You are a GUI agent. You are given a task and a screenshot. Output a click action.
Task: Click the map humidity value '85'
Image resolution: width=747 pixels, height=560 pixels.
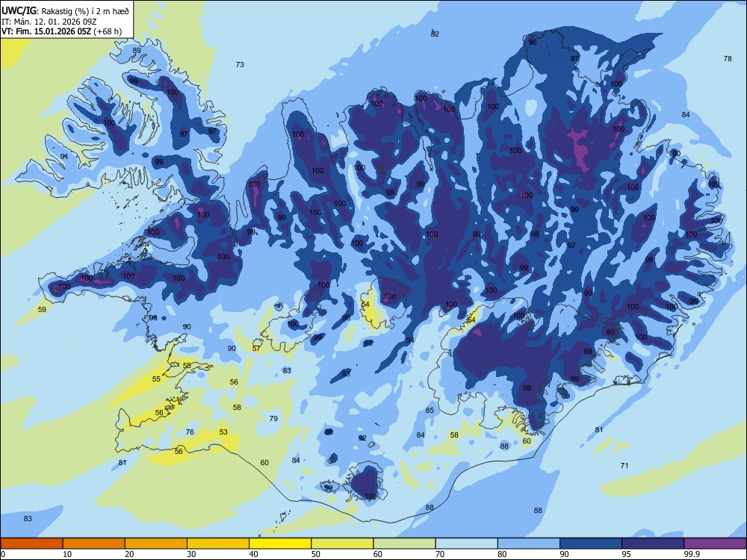[430, 410]
